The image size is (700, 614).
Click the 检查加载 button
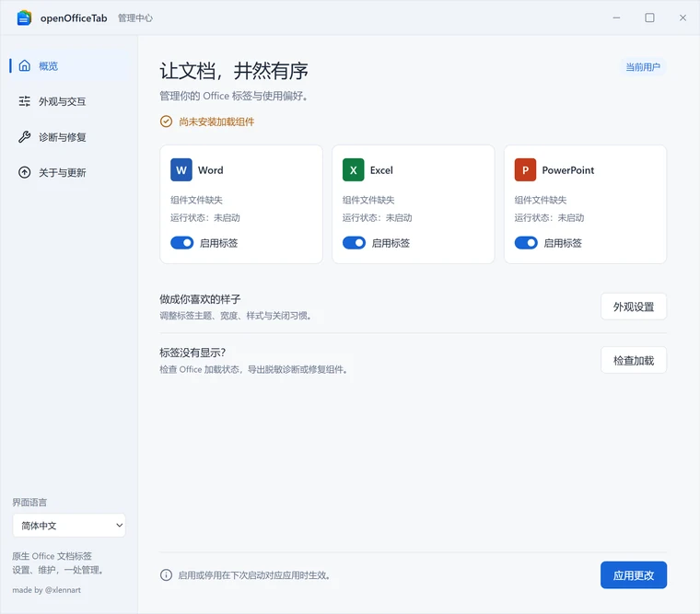pyautogui.click(x=634, y=360)
